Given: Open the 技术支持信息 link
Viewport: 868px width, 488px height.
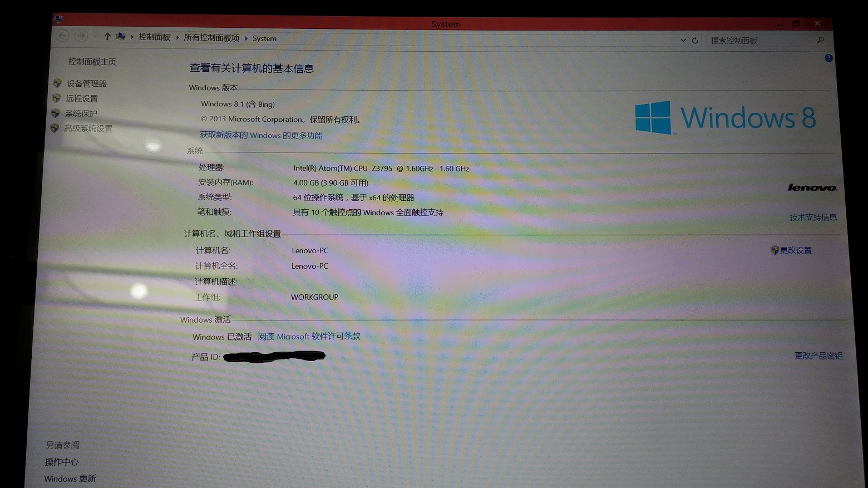Looking at the screenshot, I should click(813, 217).
